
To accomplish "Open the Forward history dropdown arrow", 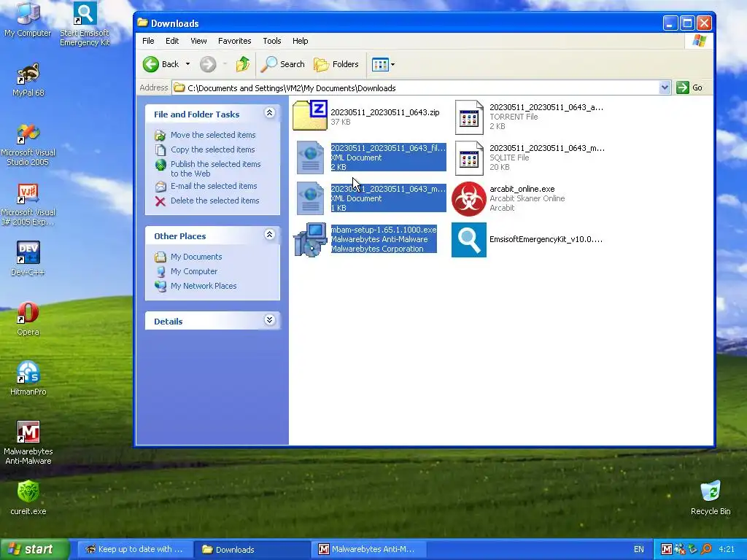I will click(x=225, y=64).
